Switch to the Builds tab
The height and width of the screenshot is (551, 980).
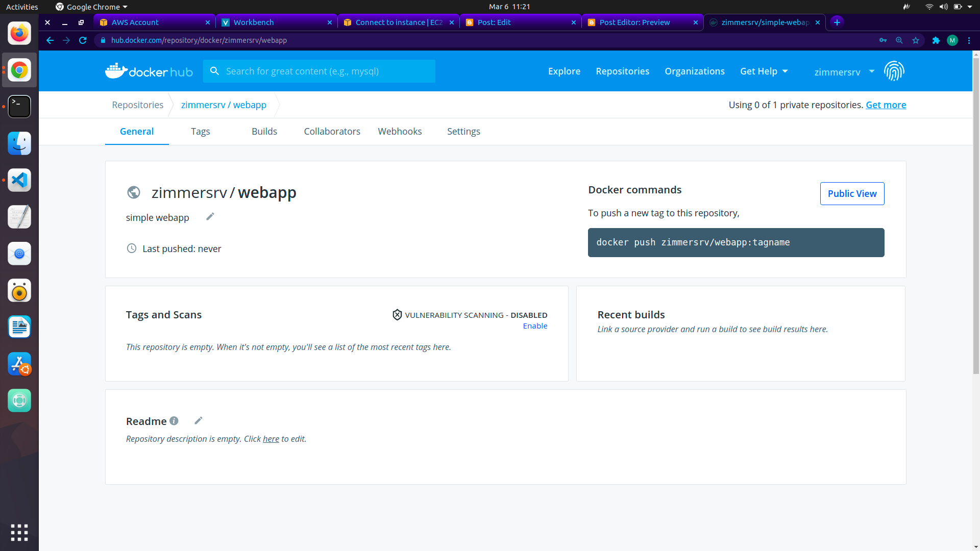[x=264, y=132]
